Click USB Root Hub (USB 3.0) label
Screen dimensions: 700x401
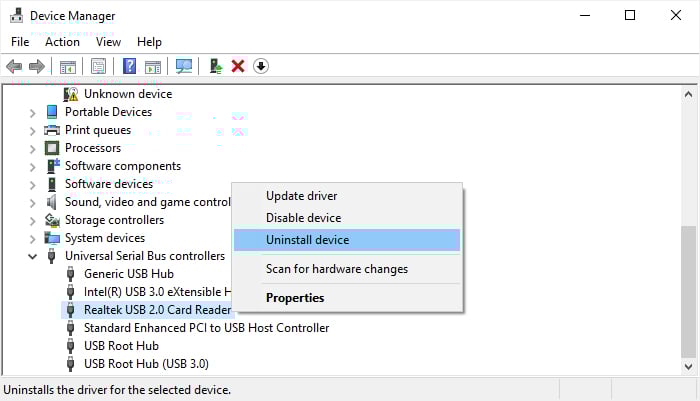coord(146,363)
